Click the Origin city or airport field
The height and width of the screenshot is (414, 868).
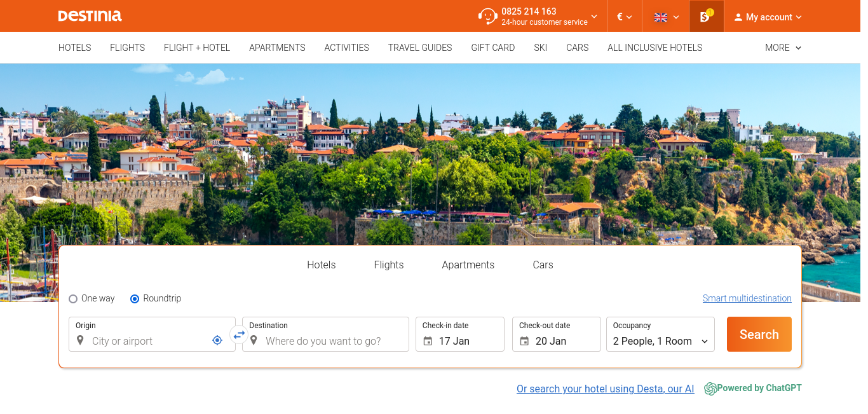tap(152, 335)
